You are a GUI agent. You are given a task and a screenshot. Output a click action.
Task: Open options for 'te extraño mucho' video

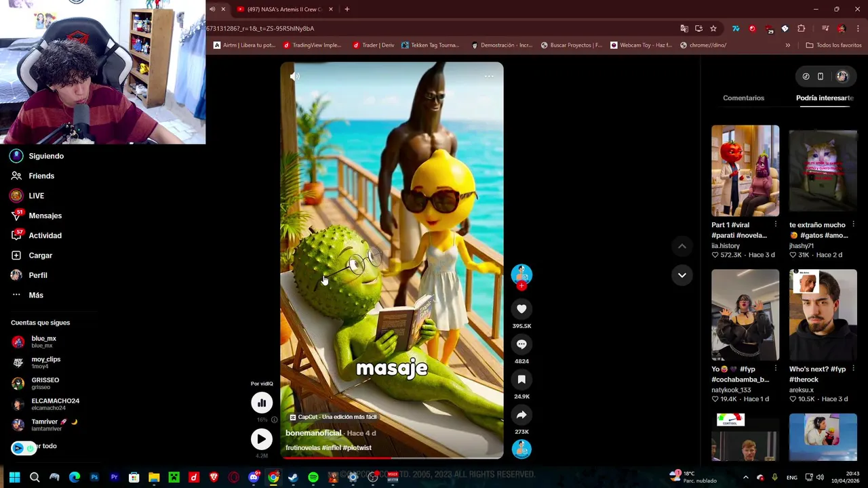(853, 224)
